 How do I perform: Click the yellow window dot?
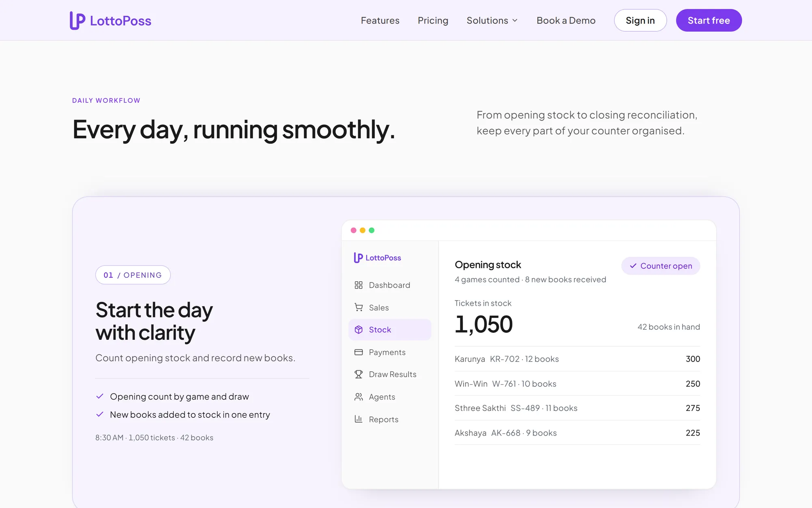[363, 230]
